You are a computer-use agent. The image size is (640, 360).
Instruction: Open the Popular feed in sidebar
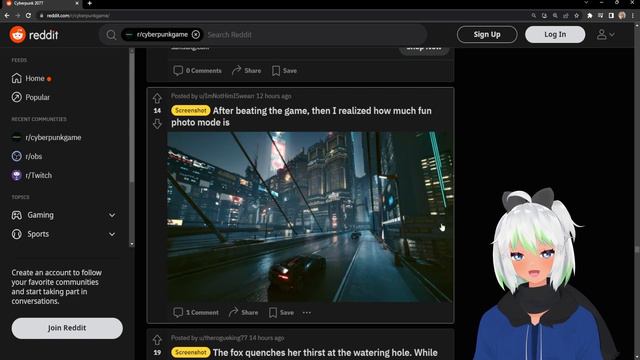(37, 98)
